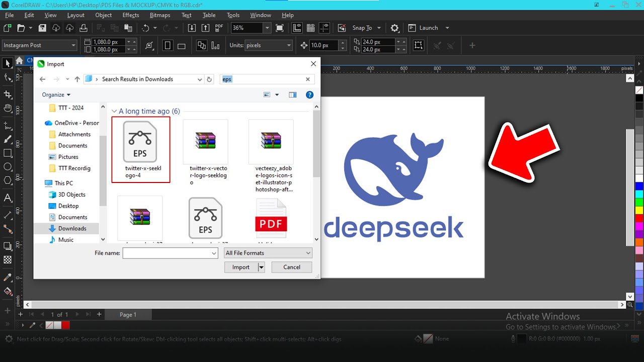Select the Eyedropper tool
The image size is (644, 362).
pyautogui.click(x=8, y=278)
